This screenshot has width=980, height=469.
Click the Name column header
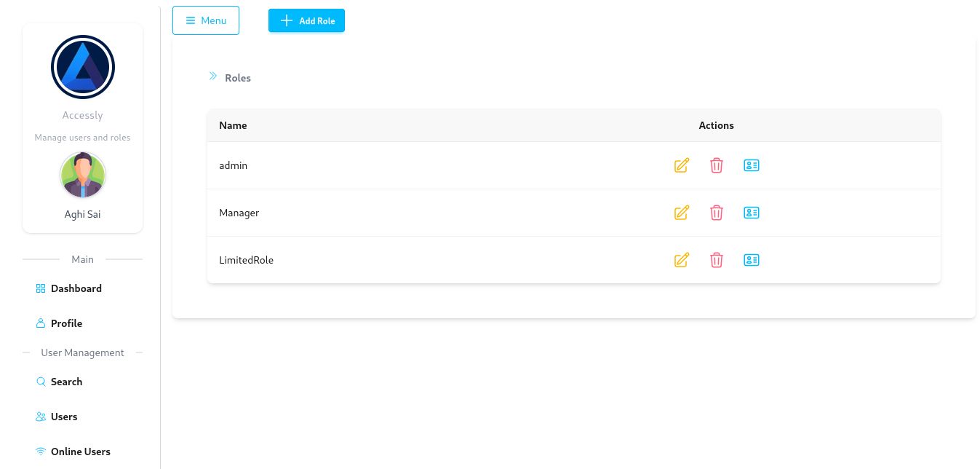click(233, 125)
